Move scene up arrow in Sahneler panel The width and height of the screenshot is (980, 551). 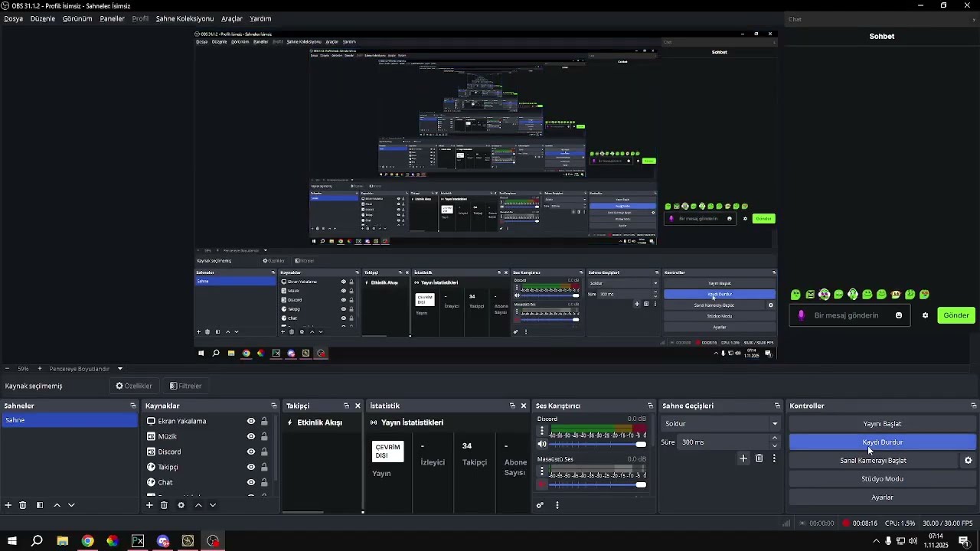click(x=57, y=505)
